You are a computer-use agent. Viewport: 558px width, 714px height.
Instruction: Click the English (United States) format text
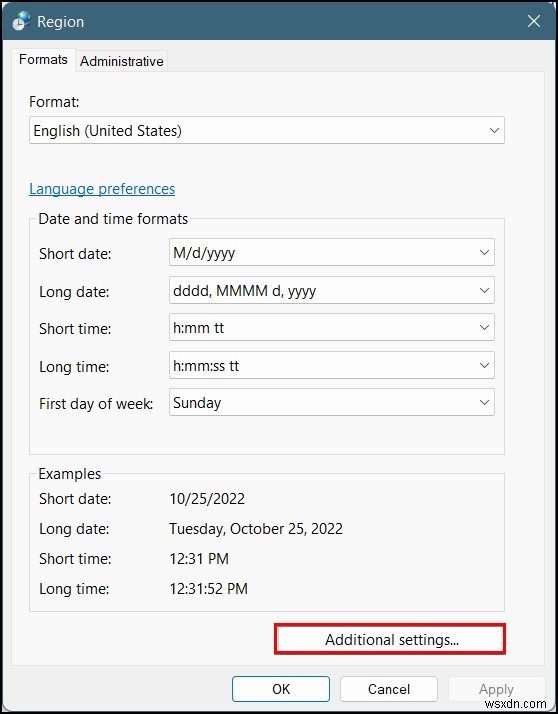[x=108, y=131]
